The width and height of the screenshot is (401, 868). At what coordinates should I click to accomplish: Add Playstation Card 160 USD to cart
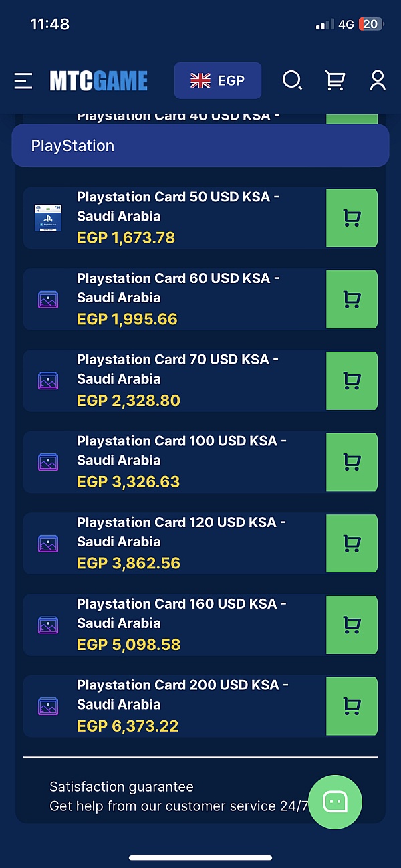point(352,625)
